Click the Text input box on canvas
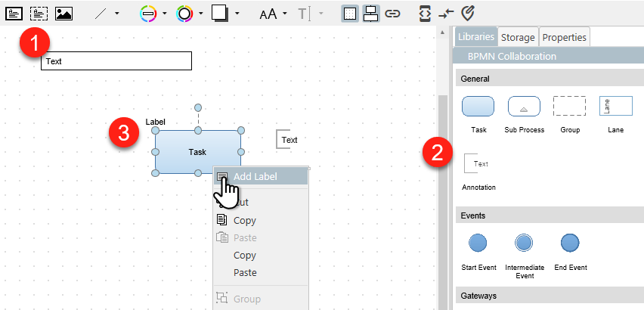Screen dimensions: 644x310 click(116, 61)
